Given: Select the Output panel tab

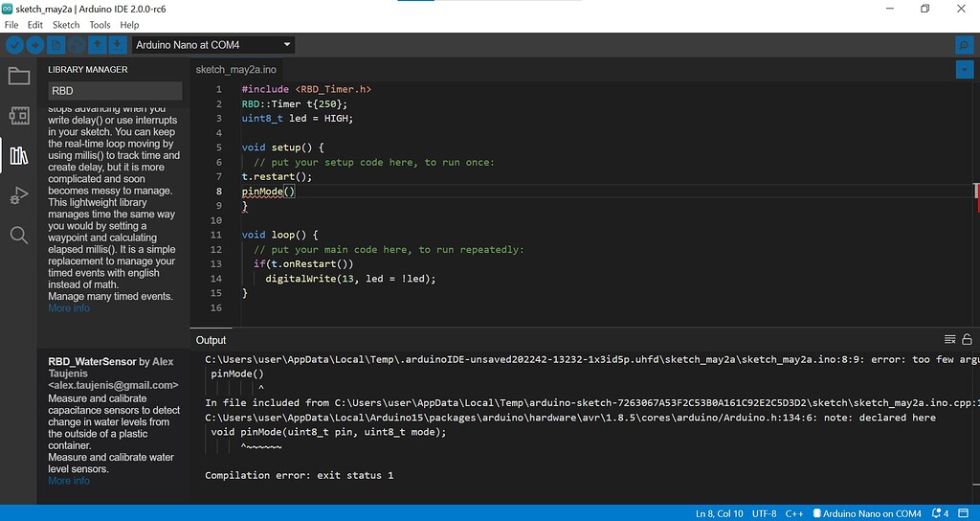Looking at the screenshot, I should pos(211,340).
